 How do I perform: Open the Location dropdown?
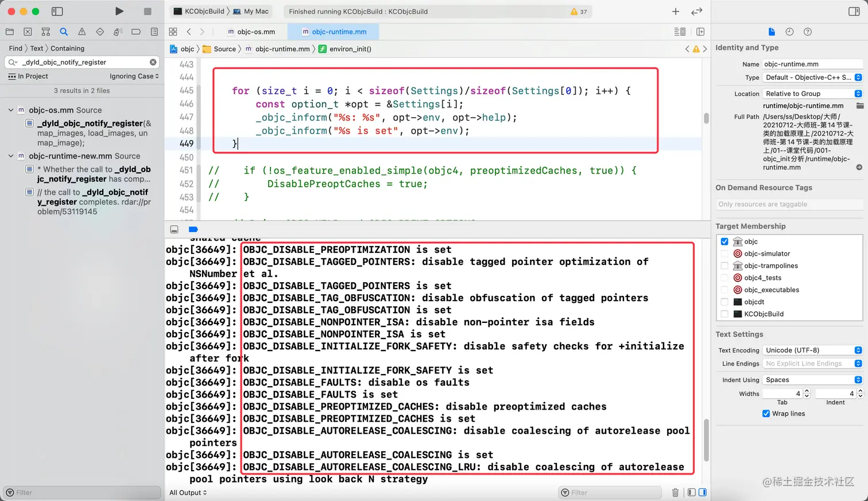[x=812, y=94]
